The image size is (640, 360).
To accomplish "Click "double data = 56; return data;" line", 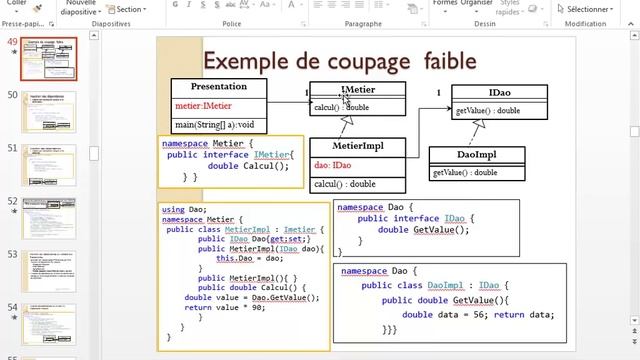I will click(478, 315).
